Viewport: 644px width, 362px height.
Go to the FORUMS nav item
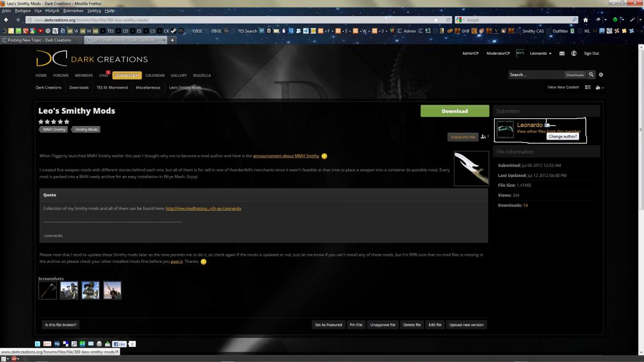(61, 76)
